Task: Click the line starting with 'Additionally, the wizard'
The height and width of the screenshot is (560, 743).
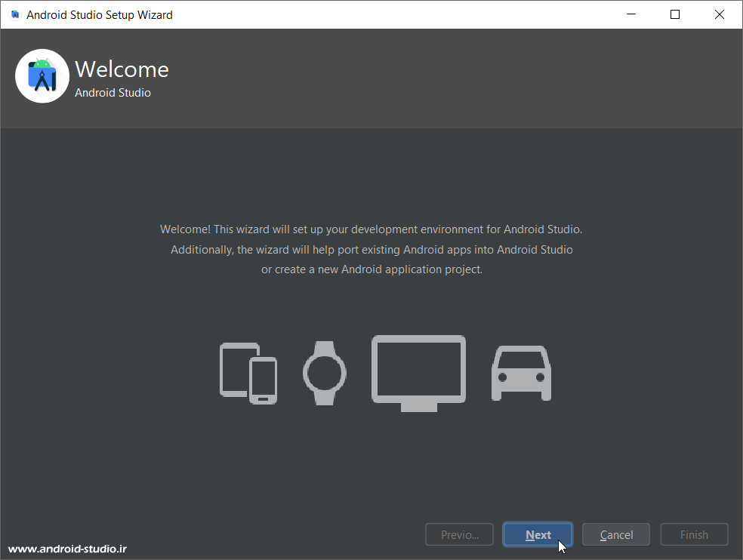Action: click(x=371, y=250)
